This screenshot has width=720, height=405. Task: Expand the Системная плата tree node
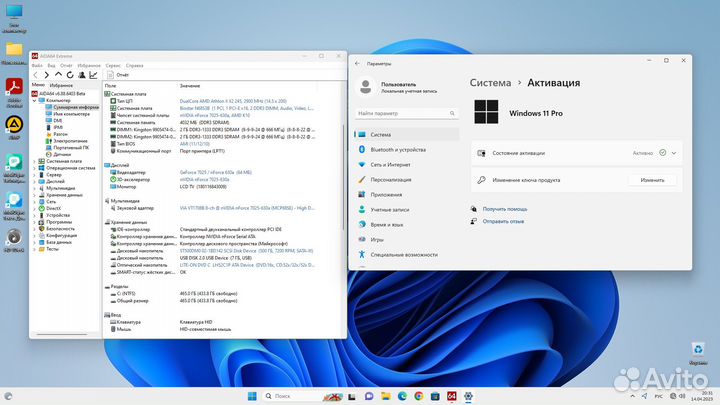pyautogui.click(x=34, y=162)
